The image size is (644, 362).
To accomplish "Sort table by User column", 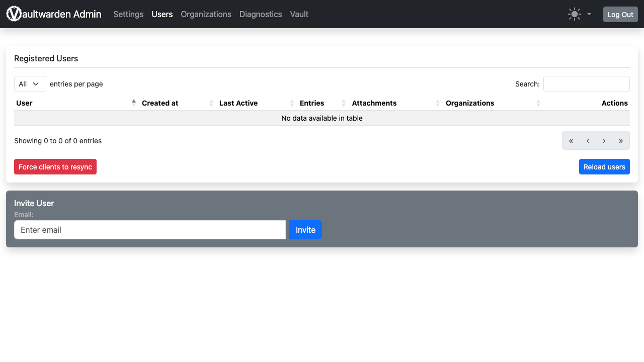I will tap(76, 103).
